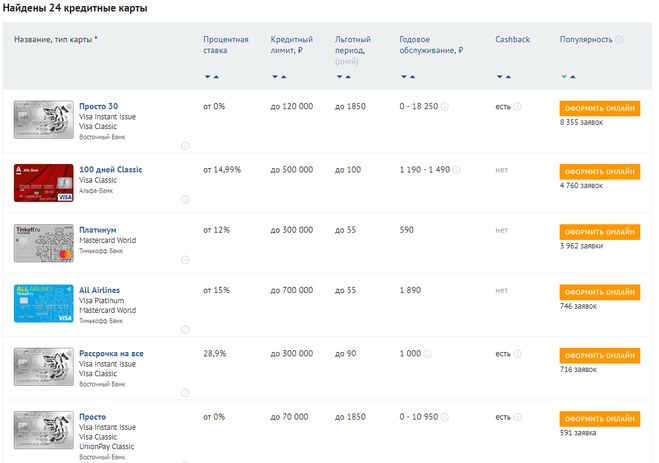Click the Льготный период column header

pyautogui.click(x=353, y=50)
